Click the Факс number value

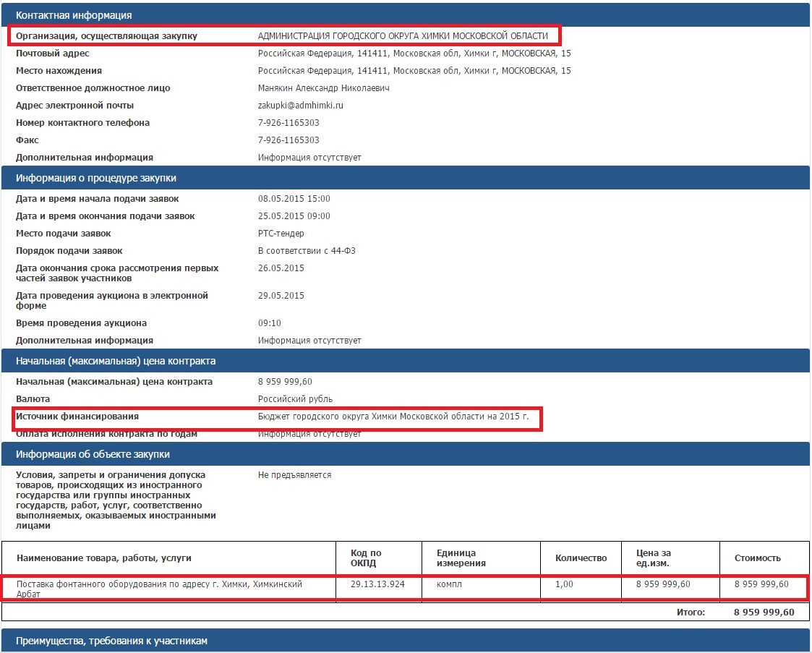coord(289,140)
